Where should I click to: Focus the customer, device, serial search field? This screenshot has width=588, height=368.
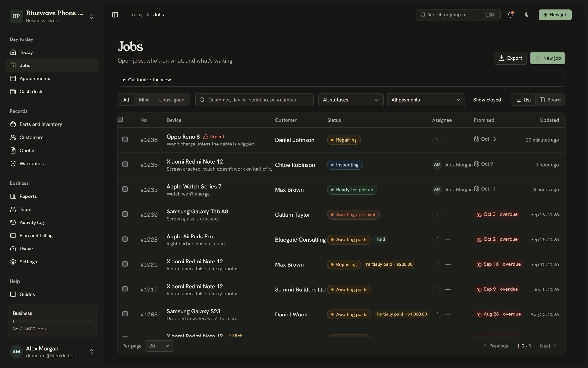tap(254, 100)
